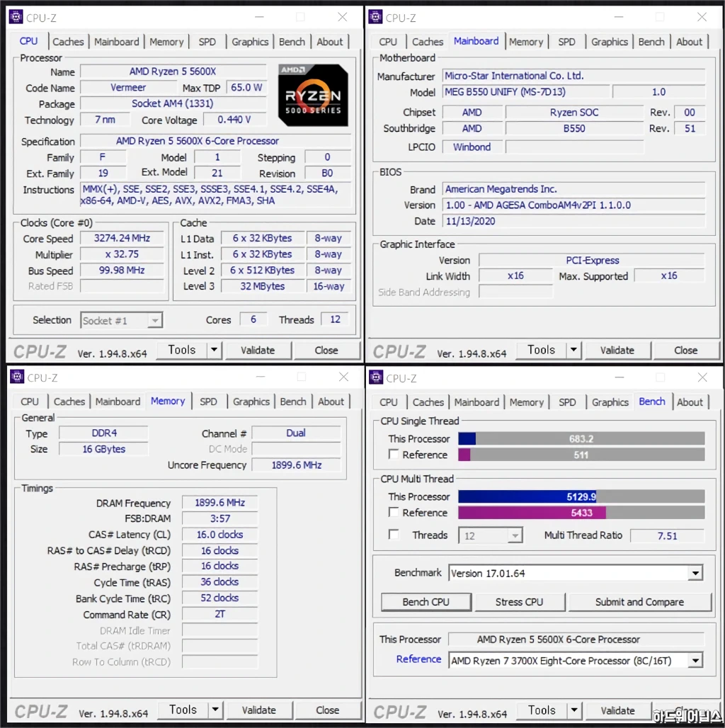Click the CPU-Z logo icon on the CPU window

(x=16, y=16)
